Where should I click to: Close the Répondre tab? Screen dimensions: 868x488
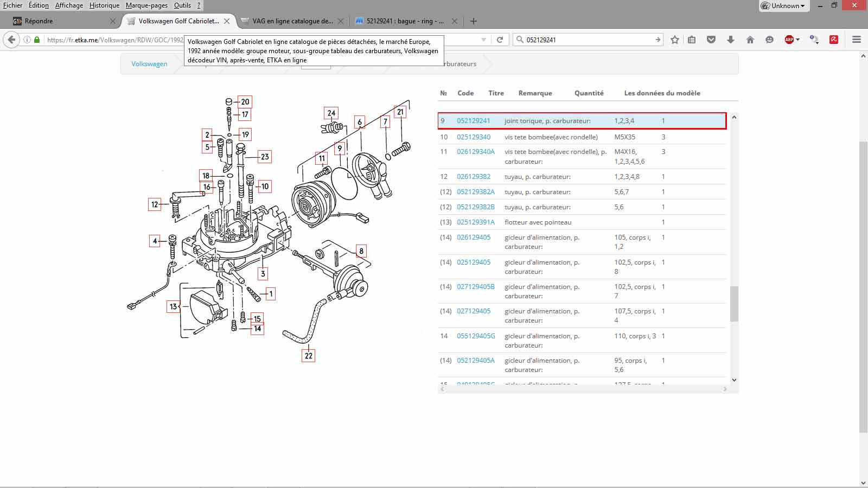[113, 21]
